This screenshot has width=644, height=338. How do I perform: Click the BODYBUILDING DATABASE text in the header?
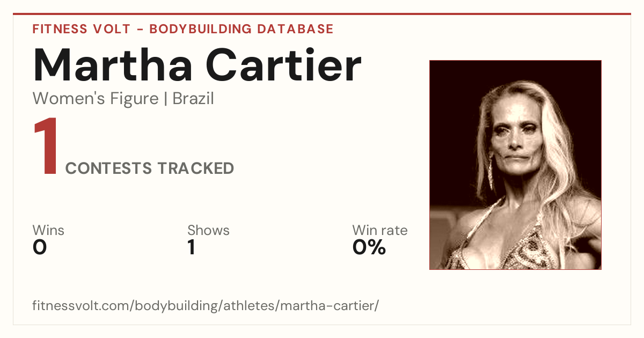pos(241,29)
